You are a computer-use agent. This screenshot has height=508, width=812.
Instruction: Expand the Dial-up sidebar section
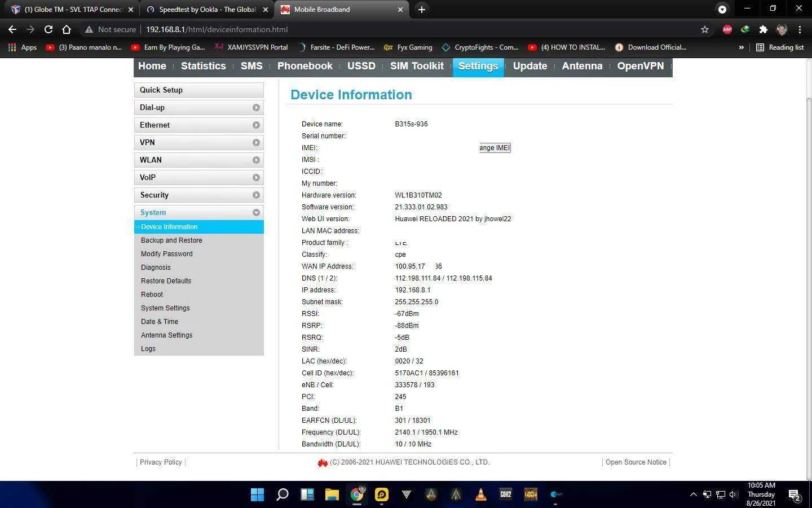click(199, 107)
